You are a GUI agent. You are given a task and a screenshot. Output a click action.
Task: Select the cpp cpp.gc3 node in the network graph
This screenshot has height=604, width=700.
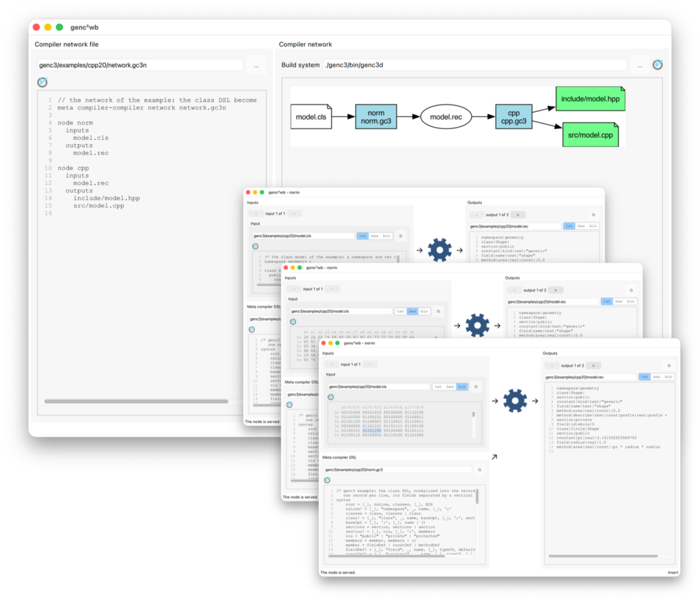tap(514, 117)
